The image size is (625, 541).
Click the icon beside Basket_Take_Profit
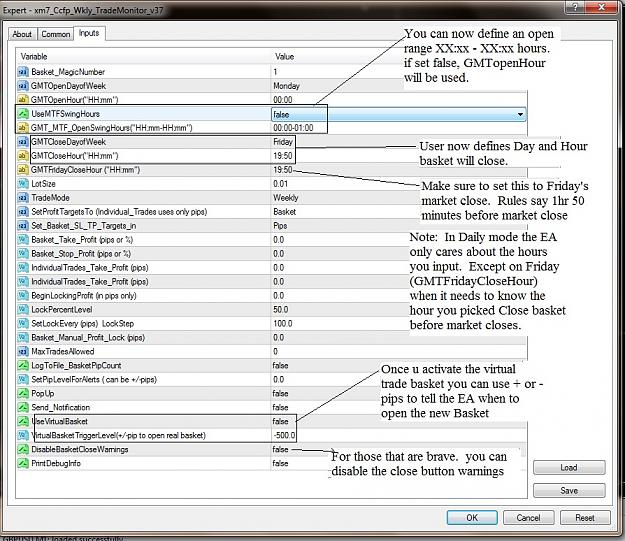[23, 240]
